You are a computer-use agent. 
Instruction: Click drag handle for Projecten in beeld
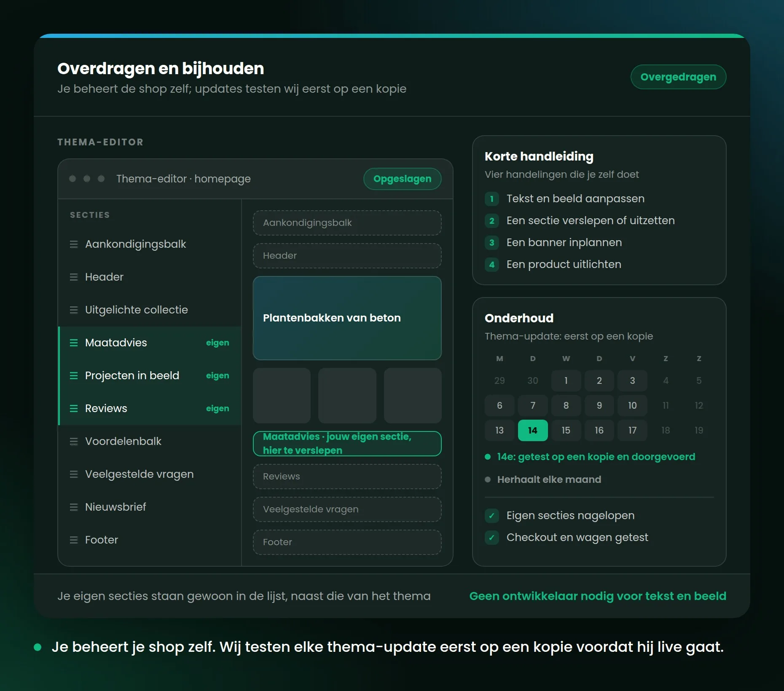(x=74, y=376)
